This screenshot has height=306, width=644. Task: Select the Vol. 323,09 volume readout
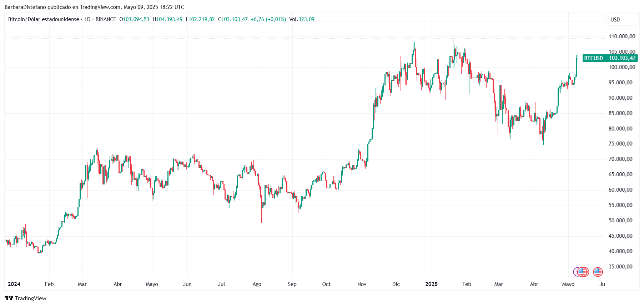[x=302, y=19]
